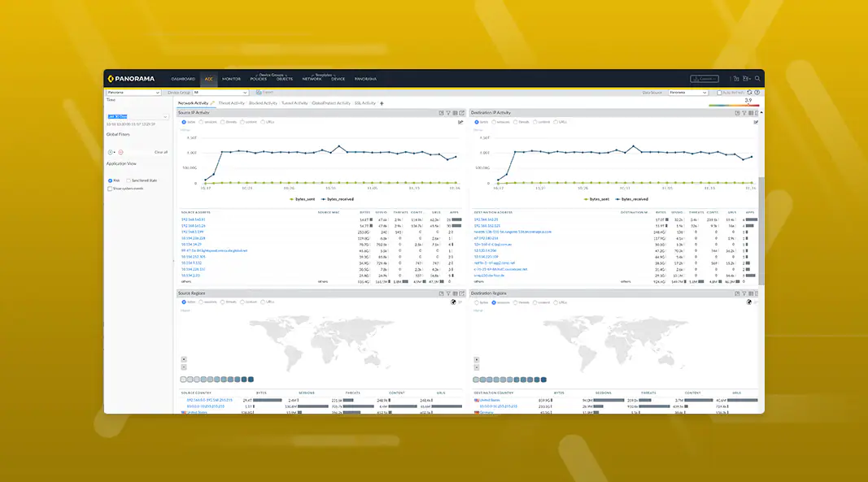Check the Show system events box
The image size is (868, 482).
pyautogui.click(x=110, y=189)
